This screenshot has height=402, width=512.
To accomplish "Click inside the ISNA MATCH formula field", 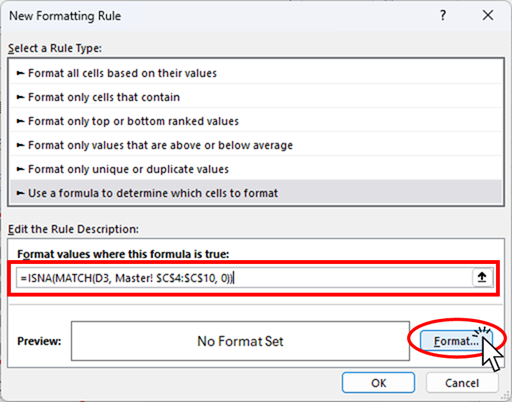I will (244, 278).
